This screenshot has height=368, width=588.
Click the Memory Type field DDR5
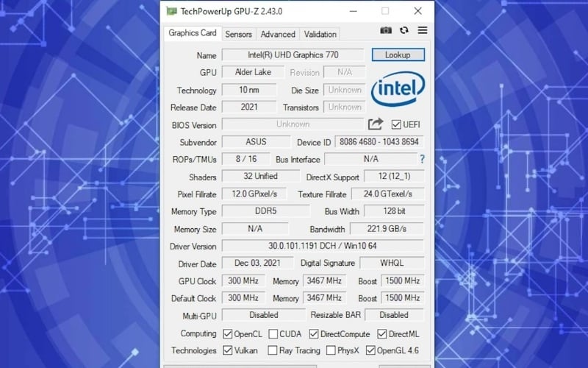(x=266, y=211)
